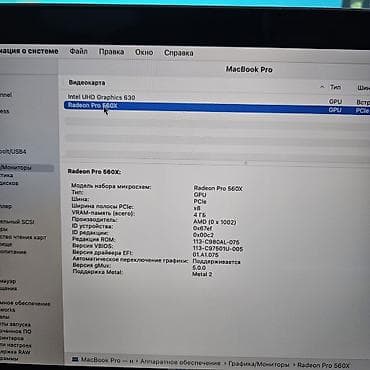
Task: Click AMD (0x1002) vendor value
Action: click(215, 222)
